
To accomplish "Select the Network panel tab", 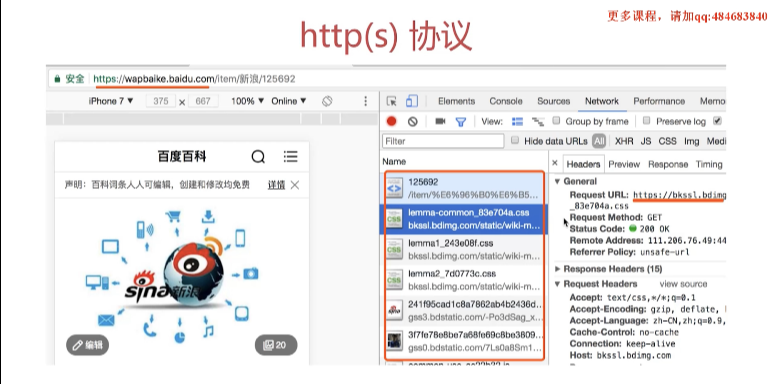I will pyautogui.click(x=602, y=101).
